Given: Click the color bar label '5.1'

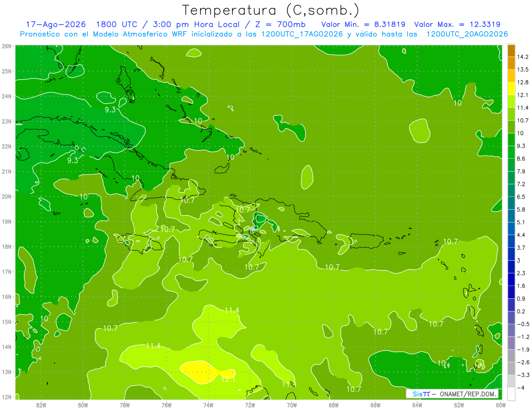Looking at the screenshot, I should [x=521, y=222].
